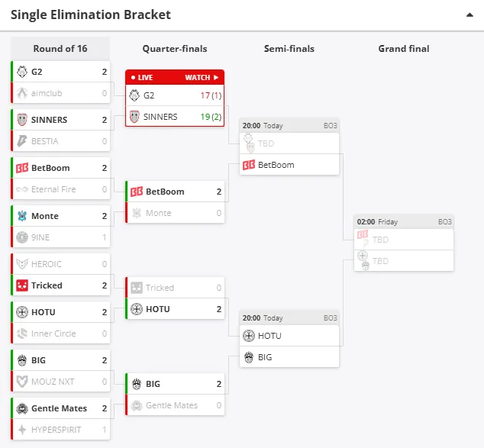Click the SINNERS team logo in Round of 16
Viewport: 484px width, 448px height.
22,120
